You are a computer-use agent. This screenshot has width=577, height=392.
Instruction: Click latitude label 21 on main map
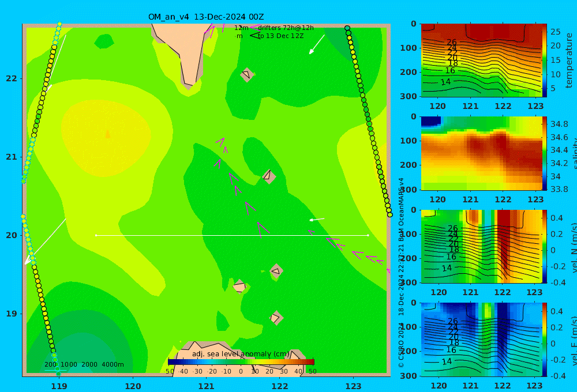tap(12, 157)
